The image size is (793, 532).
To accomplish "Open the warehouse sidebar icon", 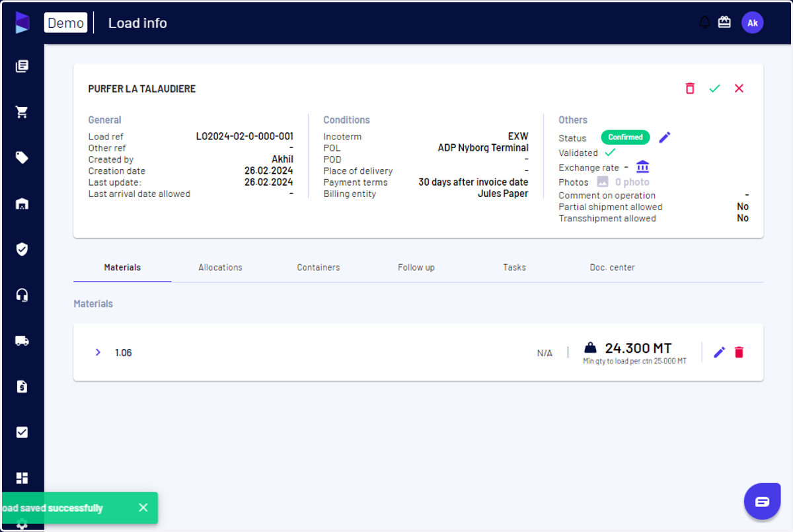I will [x=22, y=204].
